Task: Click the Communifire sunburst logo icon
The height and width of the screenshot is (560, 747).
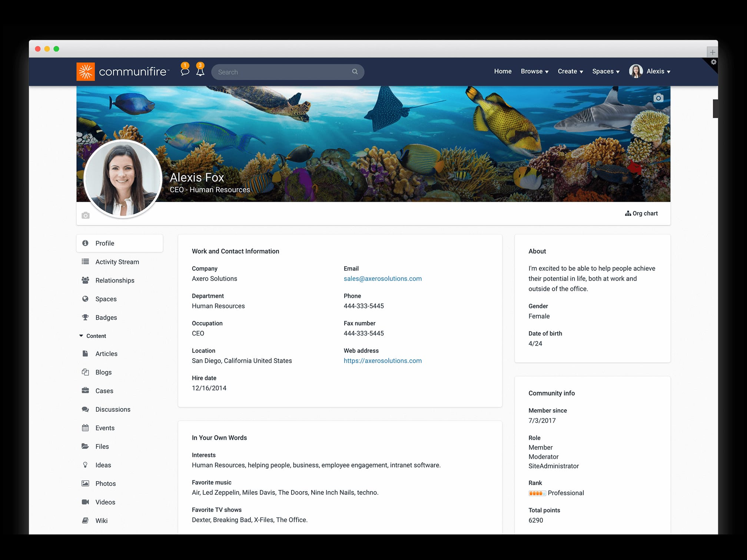Action: point(86,71)
